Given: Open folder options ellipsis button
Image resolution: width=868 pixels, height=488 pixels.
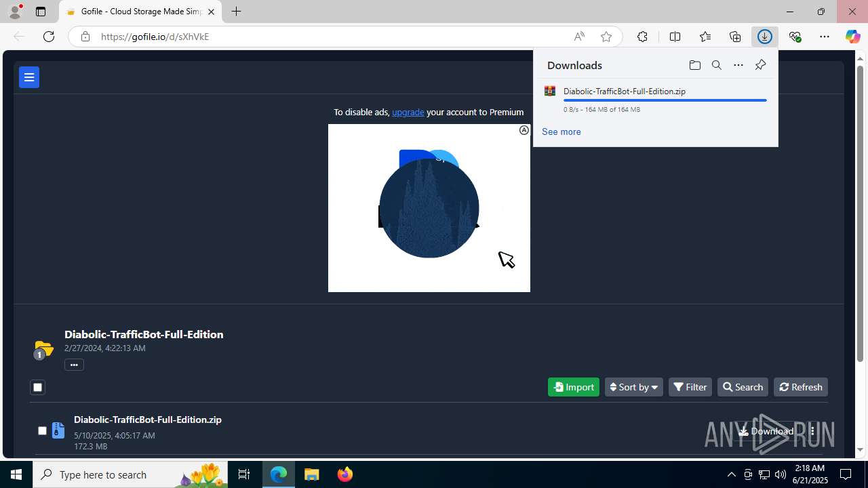Looking at the screenshot, I should point(74,365).
